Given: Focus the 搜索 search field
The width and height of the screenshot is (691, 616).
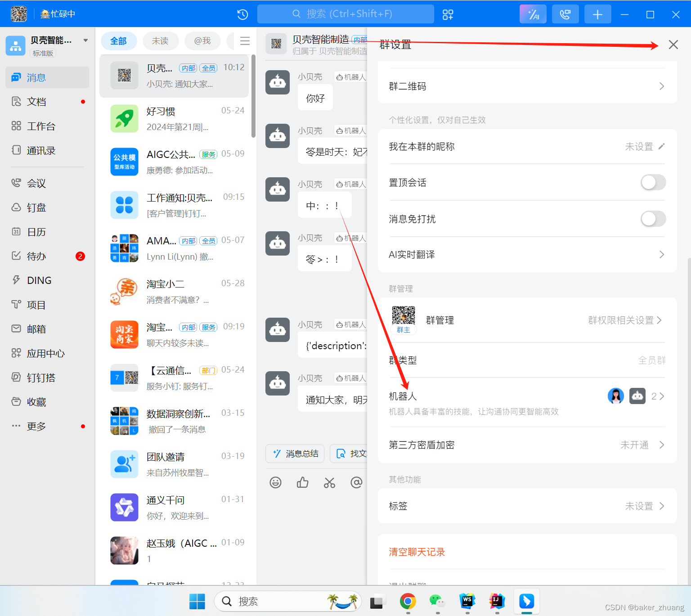Looking at the screenshot, I should click(x=345, y=14).
